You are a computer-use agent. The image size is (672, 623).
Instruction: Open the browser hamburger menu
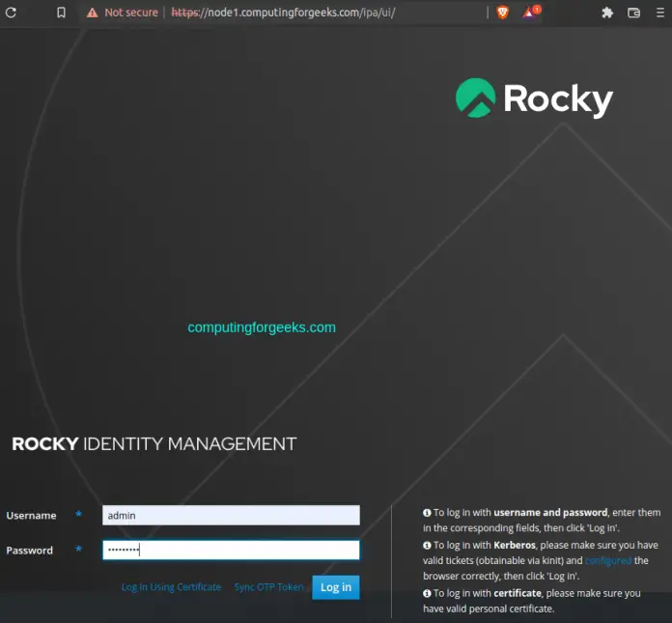pos(661,13)
